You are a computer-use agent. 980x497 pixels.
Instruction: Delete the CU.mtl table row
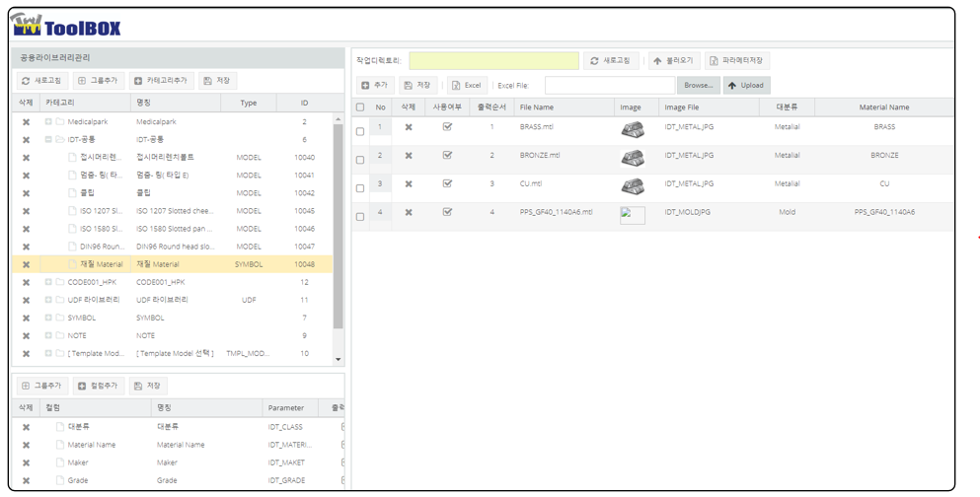click(409, 184)
